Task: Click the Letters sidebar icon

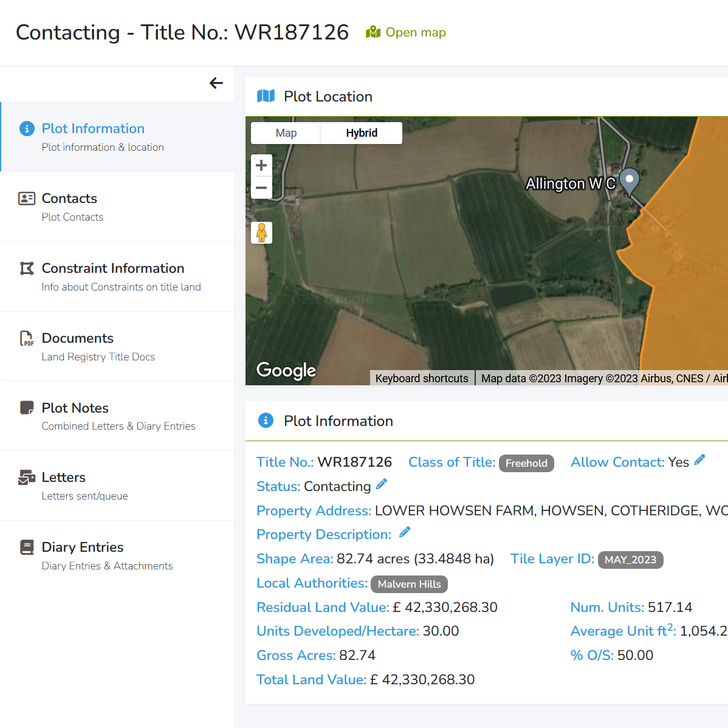Action: tap(26, 478)
